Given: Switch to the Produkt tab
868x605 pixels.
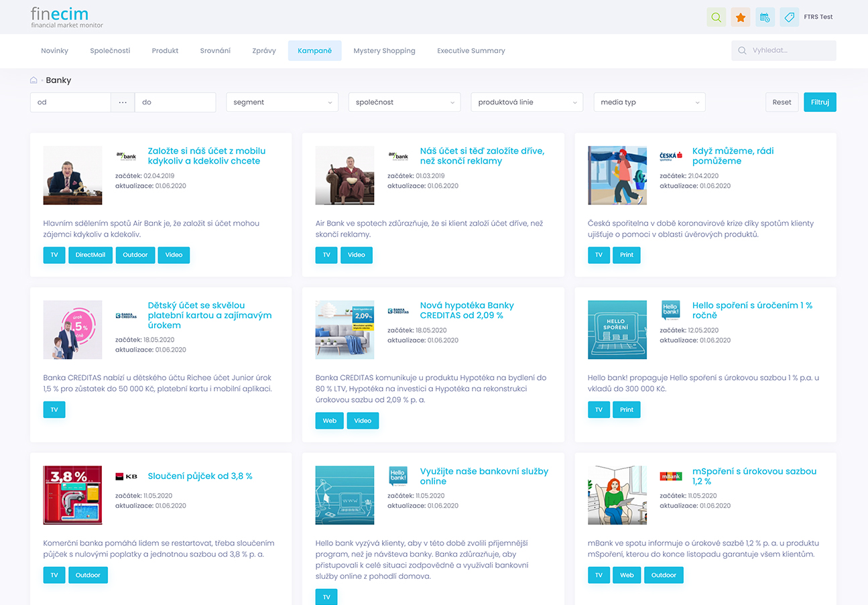Looking at the screenshot, I should point(165,51).
